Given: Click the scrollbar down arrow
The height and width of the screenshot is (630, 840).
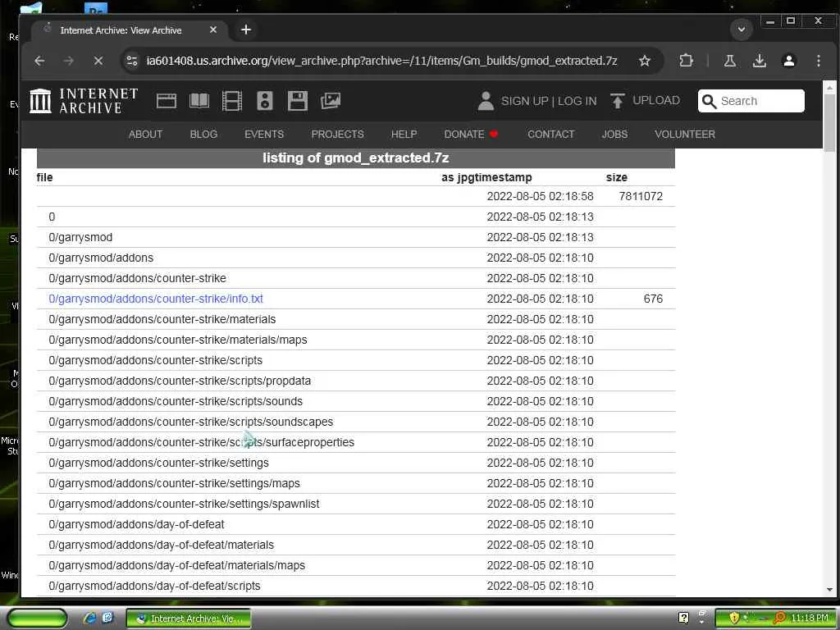Looking at the screenshot, I should coord(829,590).
